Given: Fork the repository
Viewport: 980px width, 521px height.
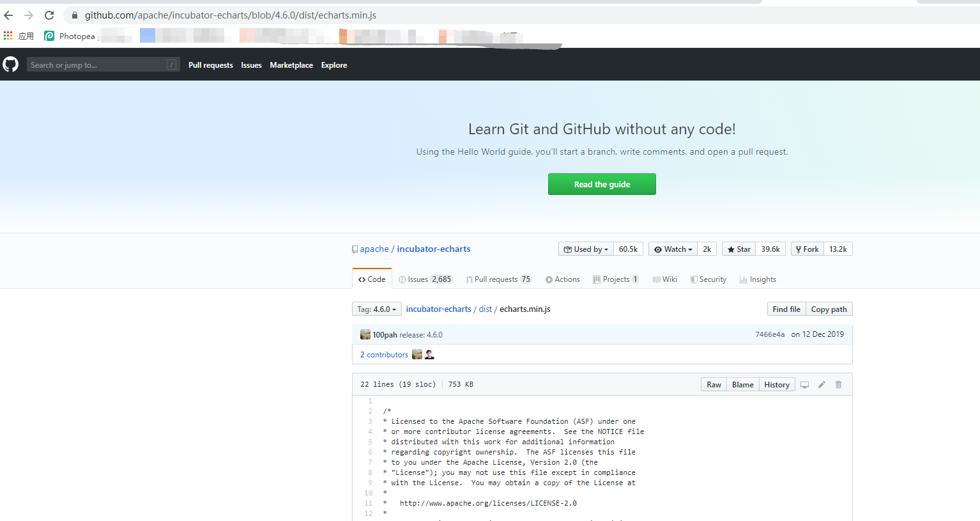Looking at the screenshot, I should tap(808, 249).
